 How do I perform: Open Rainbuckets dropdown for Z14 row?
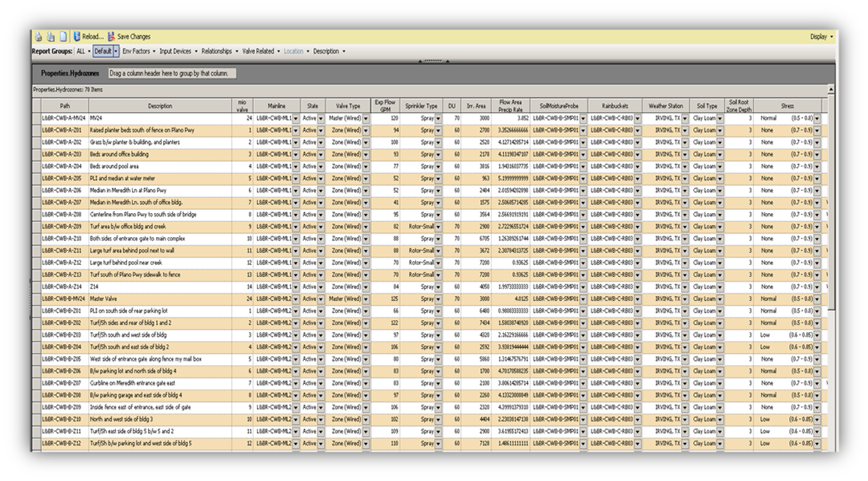pyautogui.click(x=638, y=286)
